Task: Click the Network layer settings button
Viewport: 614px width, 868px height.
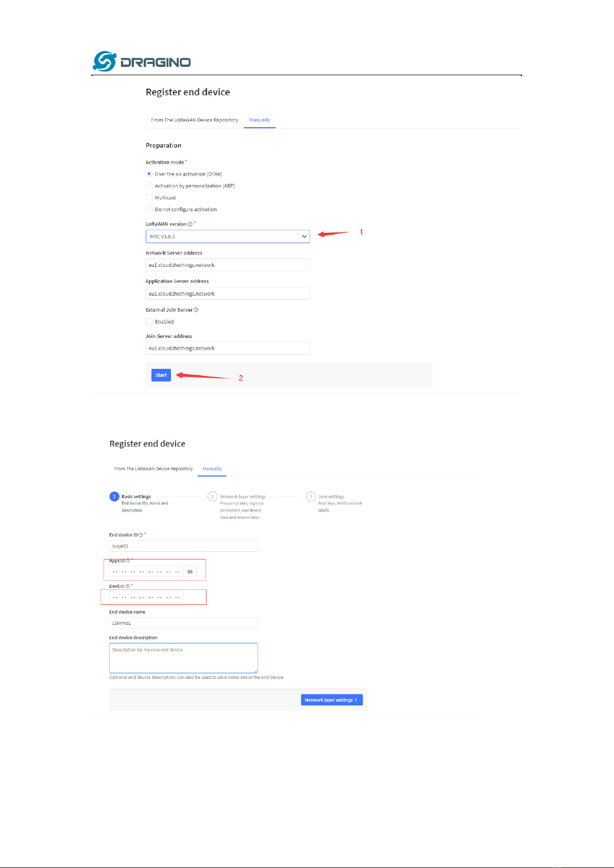Action: (x=332, y=700)
